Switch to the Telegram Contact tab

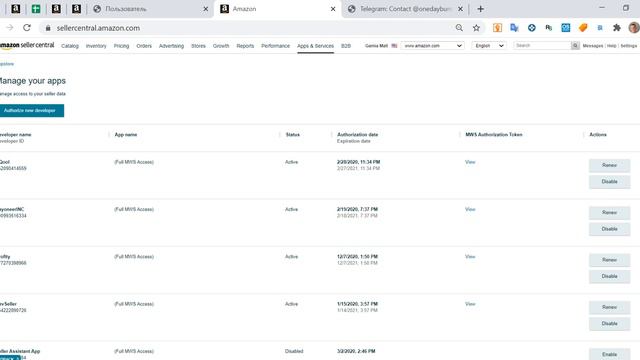coord(405,9)
